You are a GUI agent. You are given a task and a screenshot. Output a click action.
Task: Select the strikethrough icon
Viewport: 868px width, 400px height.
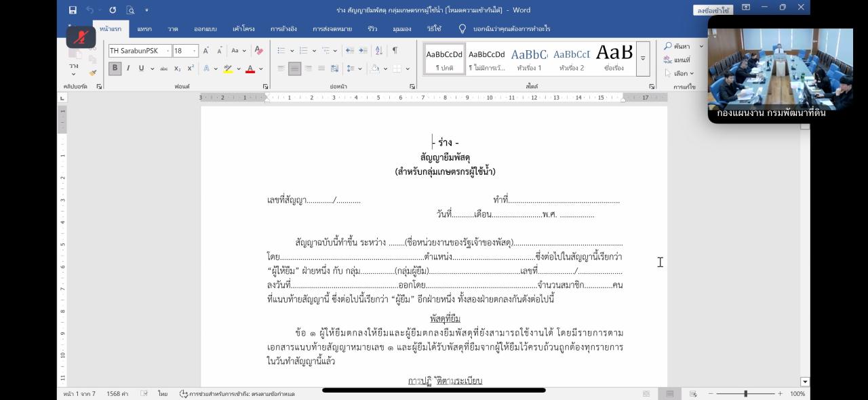pos(163,68)
